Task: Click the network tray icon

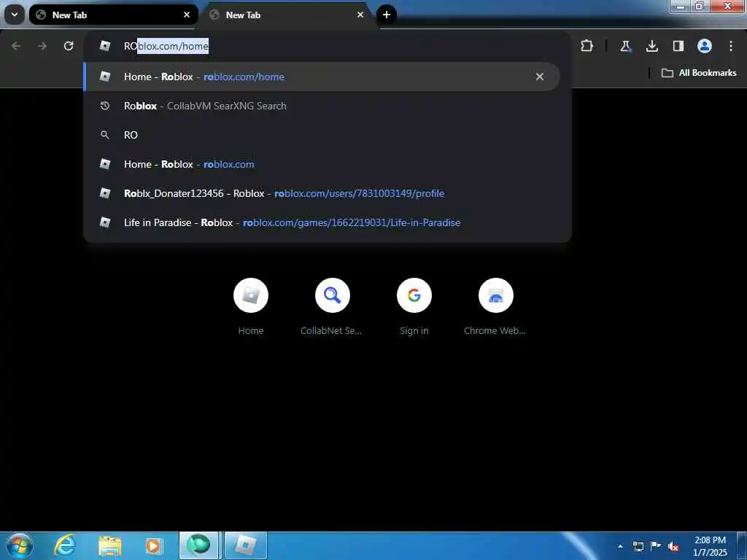Action: 638,546
